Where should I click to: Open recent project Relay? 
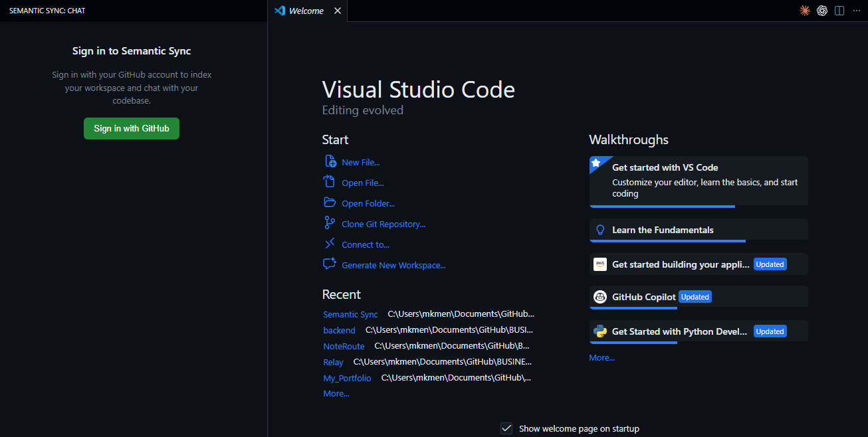333,362
